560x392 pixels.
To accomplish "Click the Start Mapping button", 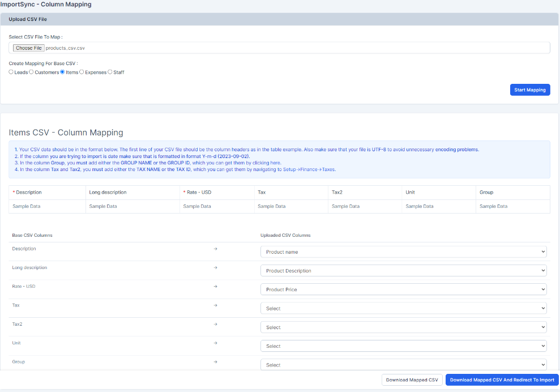I will click(529, 90).
